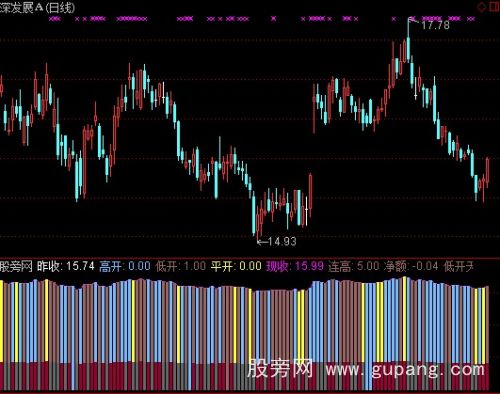Click the 17.78 high price label
Screen dimensions: 500x394
(435, 25)
